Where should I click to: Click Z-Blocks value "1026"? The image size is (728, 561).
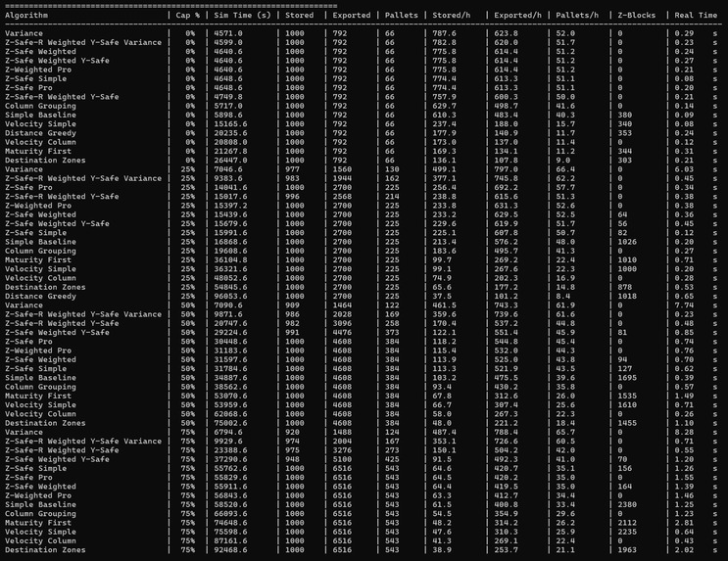pyautogui.click(x=627, y=242)
